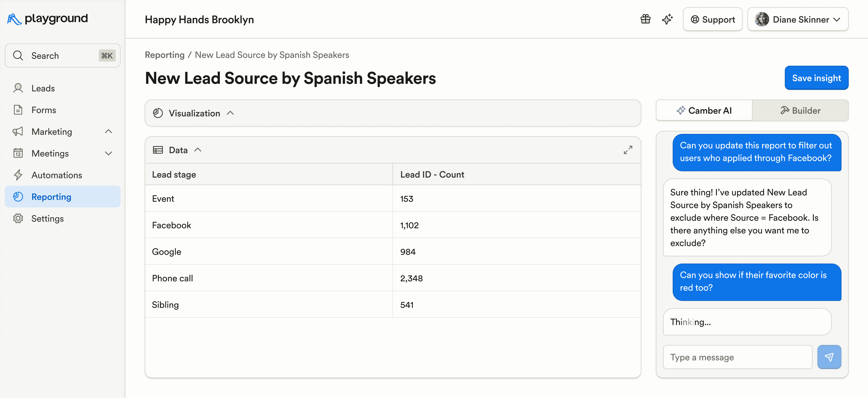The image size is (868, 398).
Task: Click the playground logo
Action: point(47,18)
